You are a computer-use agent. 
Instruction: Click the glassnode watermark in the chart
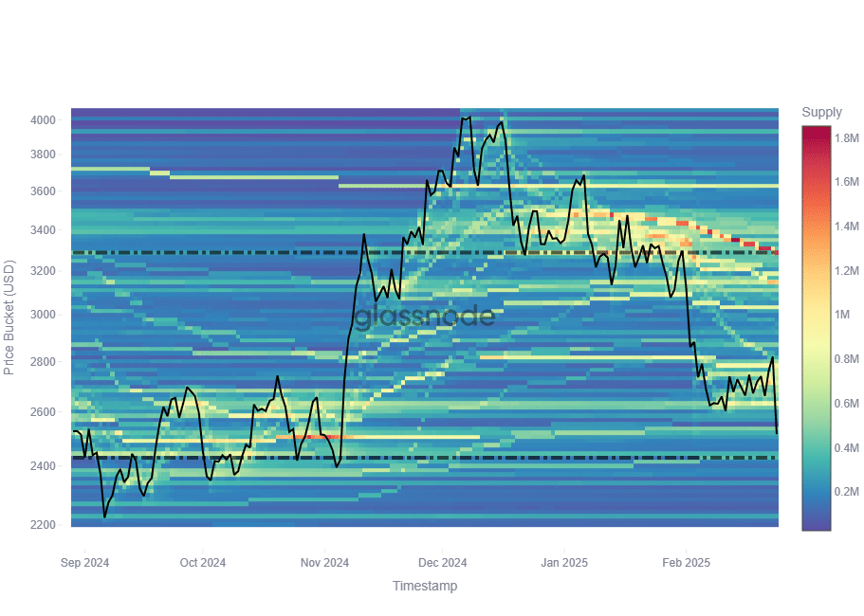[425, 317]
